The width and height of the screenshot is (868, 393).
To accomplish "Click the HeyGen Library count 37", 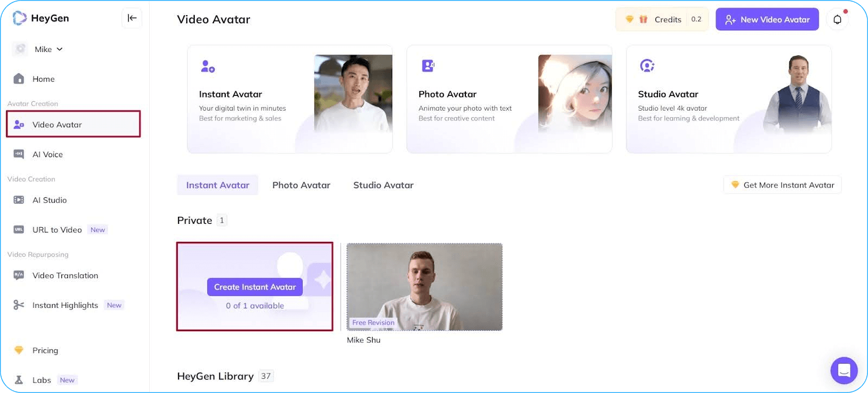I will coord(266,376).
